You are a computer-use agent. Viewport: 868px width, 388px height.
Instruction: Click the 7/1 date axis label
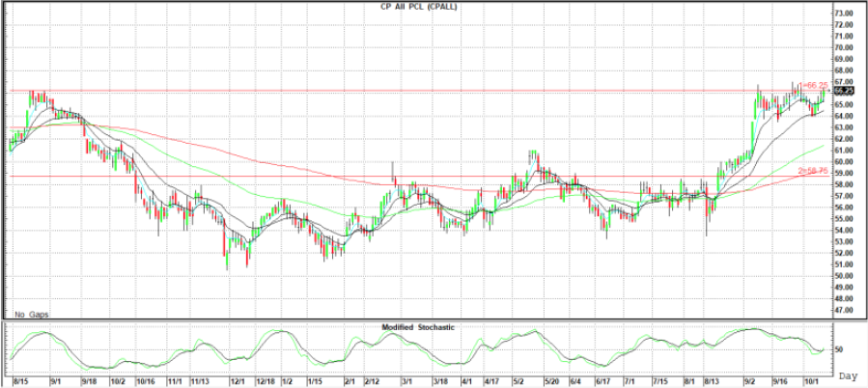pyautogui.click(x=630, y=382)
